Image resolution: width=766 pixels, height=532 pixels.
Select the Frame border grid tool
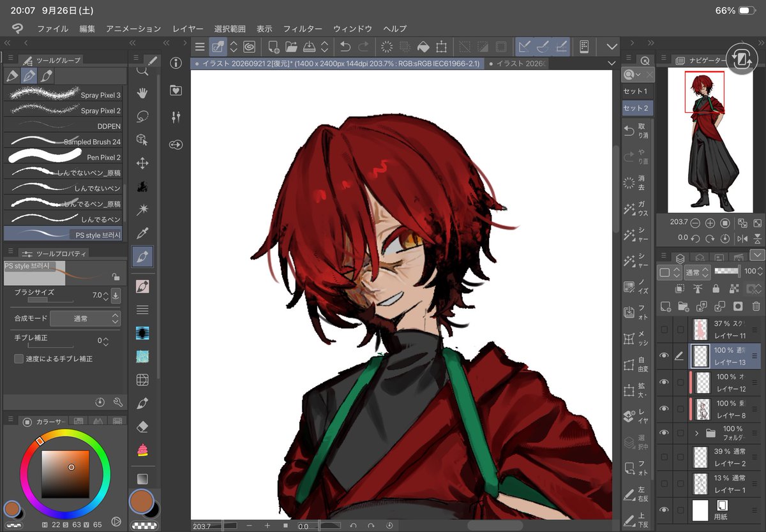(x=142, y=380)
